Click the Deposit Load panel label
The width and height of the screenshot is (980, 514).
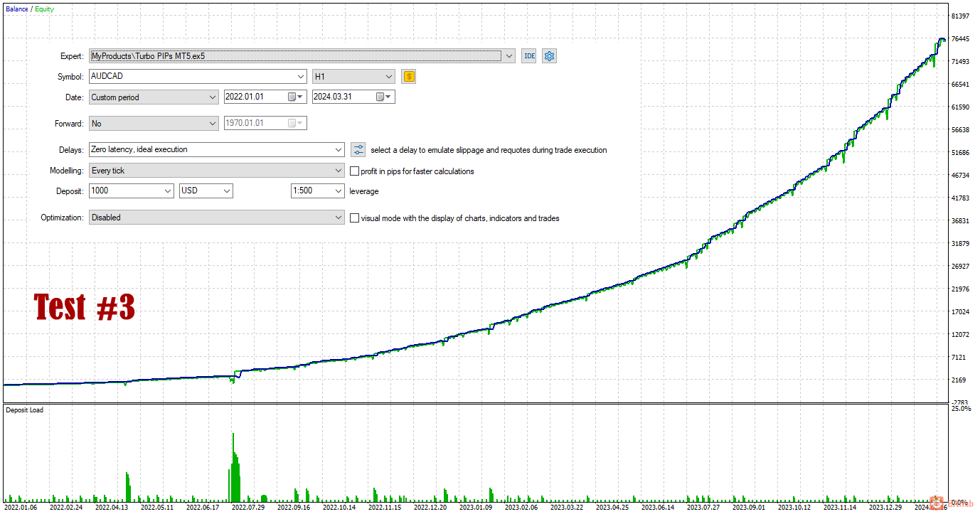click(x=24, y=410)
